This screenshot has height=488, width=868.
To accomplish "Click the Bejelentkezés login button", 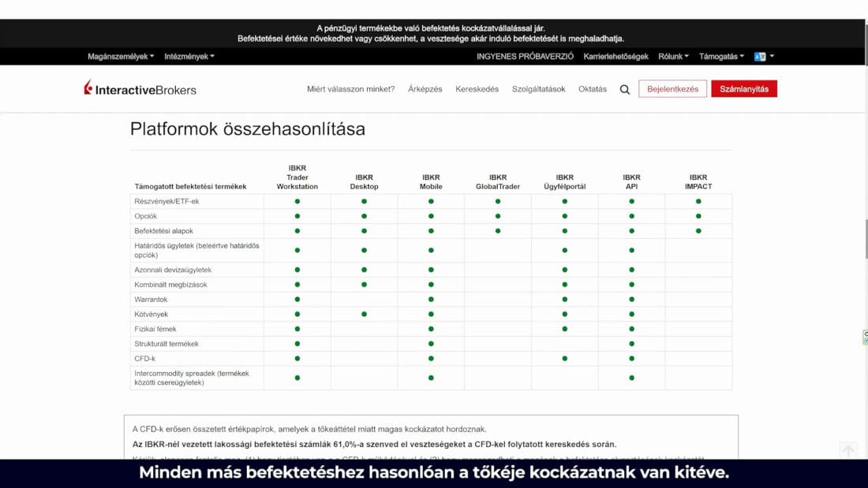I will (672, 89).
